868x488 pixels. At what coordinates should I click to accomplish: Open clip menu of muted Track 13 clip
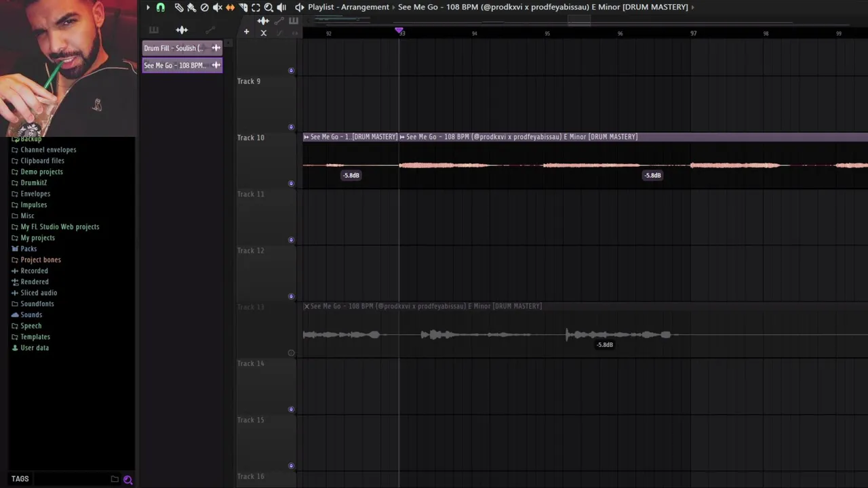coord(307,306)
